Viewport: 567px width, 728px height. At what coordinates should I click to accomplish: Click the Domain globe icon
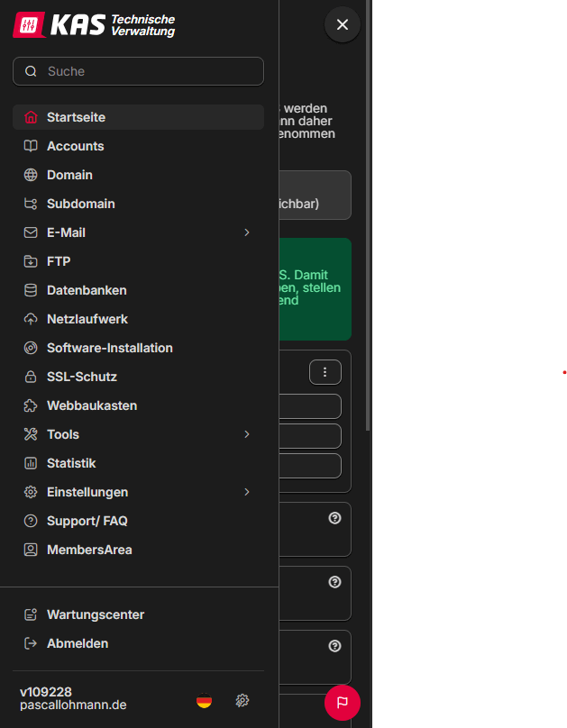click(x=31, y=175)
